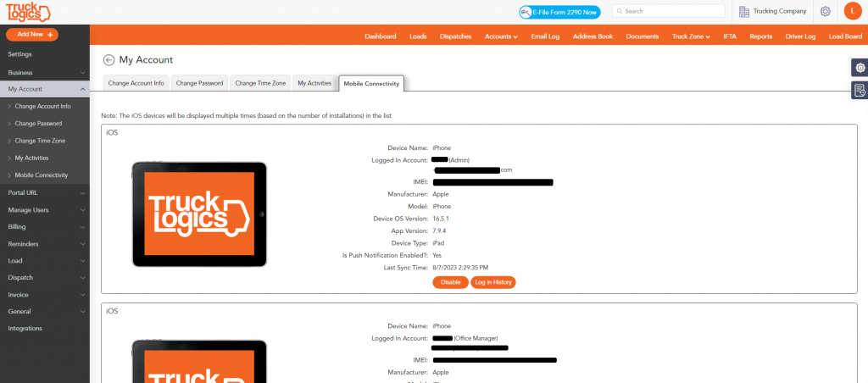The image size is (868, 383).
Task: Open the floating notes checklist icon
Action: click(x=860, y=90)
